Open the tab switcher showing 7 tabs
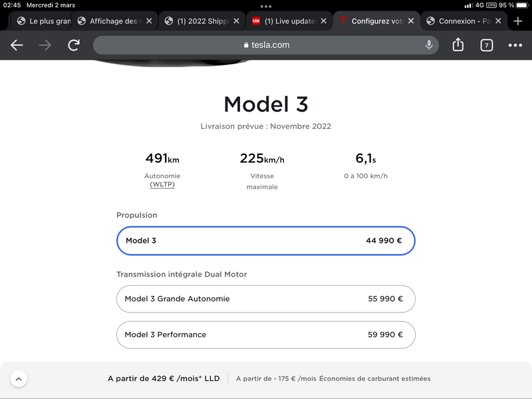The image size is (532, 399). [x=487, y=45]
